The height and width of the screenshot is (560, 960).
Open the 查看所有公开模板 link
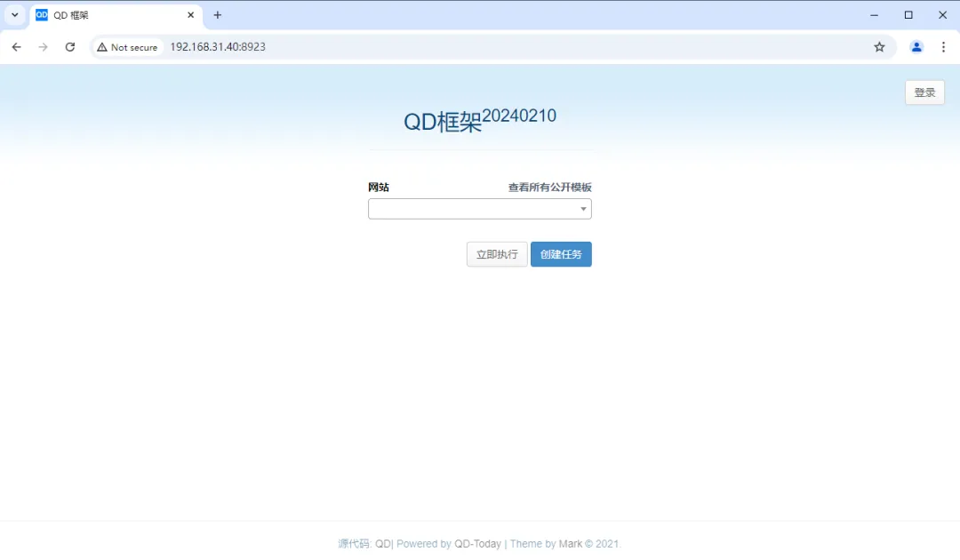click(x=549, y=188)
